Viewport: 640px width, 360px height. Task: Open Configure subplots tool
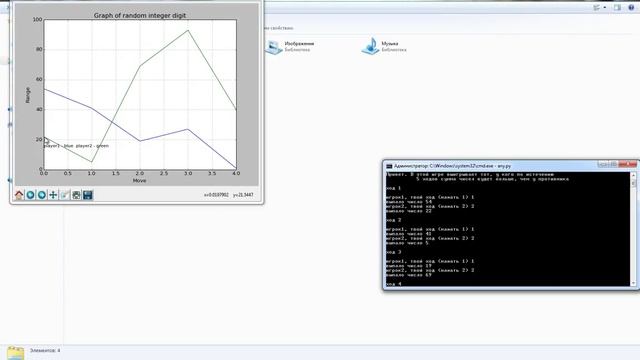tap(76, 195)
